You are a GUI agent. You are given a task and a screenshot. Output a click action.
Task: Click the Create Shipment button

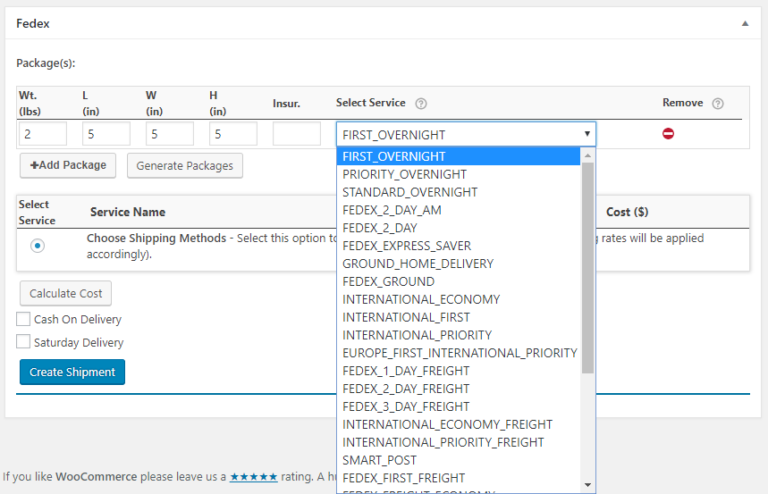[x=72, y=372]
